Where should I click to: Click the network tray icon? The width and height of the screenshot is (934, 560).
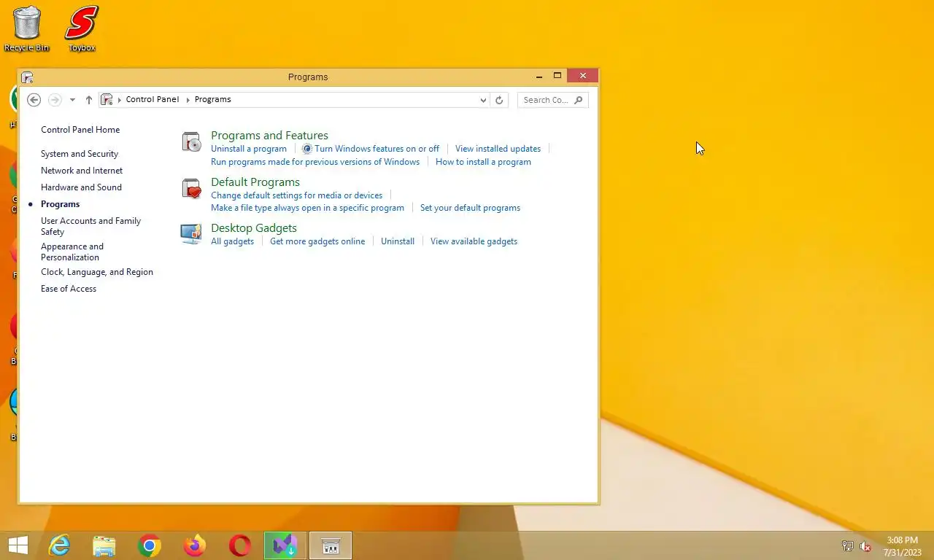(x=848, y=546)
